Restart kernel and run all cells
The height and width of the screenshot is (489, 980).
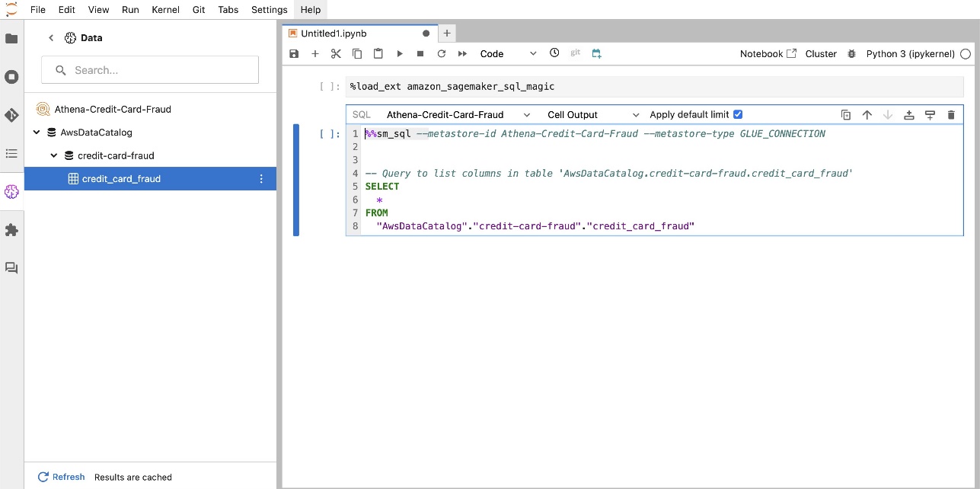tap(462, 53)
